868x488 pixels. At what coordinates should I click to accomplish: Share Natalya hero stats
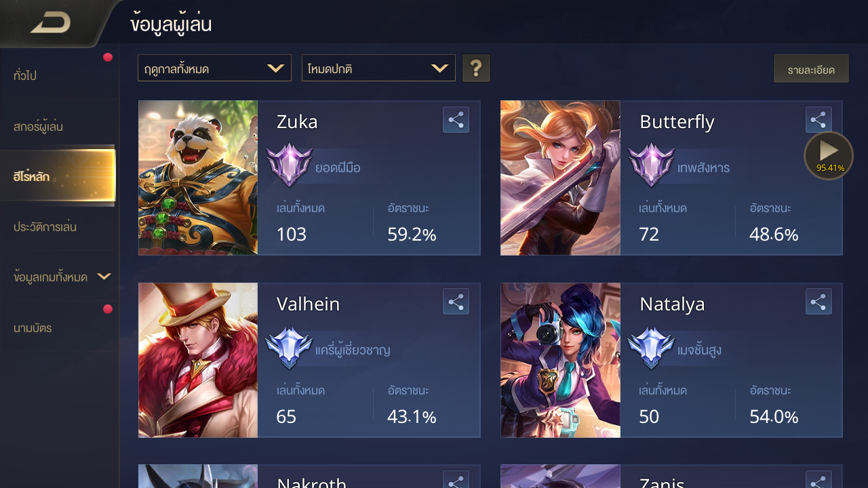(818, 302)
